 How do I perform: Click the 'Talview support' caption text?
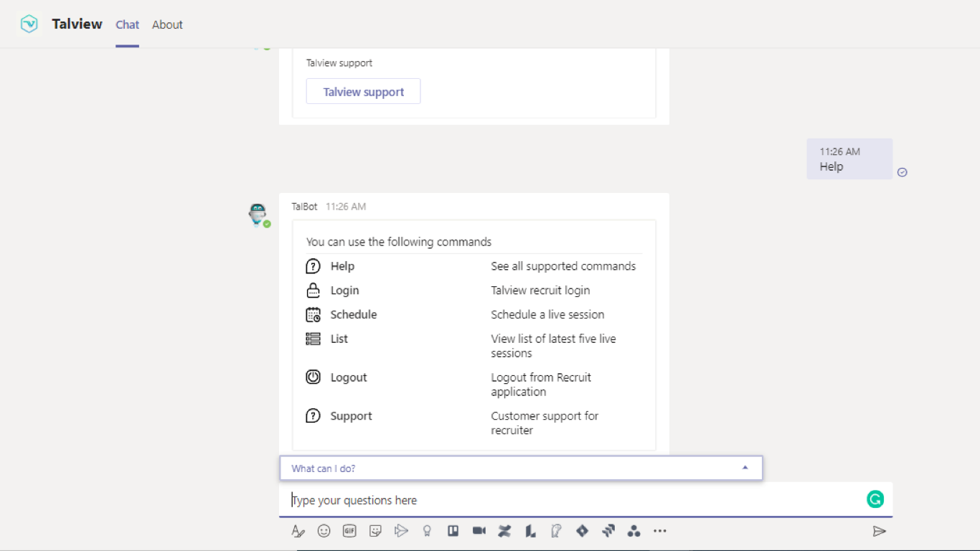(339, 63)
